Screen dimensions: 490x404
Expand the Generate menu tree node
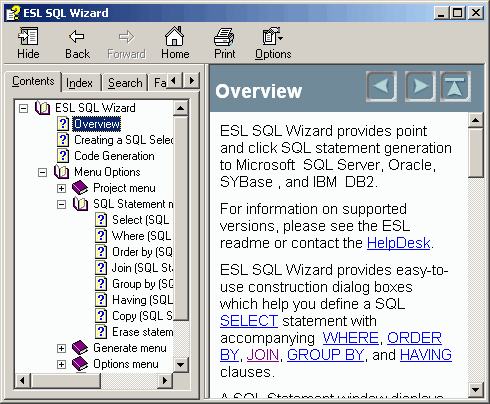tap(61, 348)
